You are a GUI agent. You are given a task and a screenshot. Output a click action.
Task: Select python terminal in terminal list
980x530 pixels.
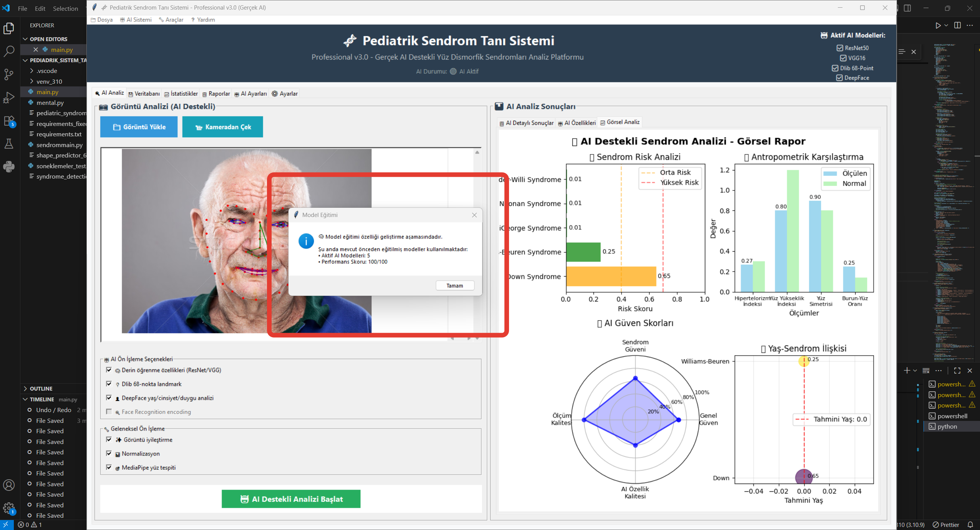point(947,426)
